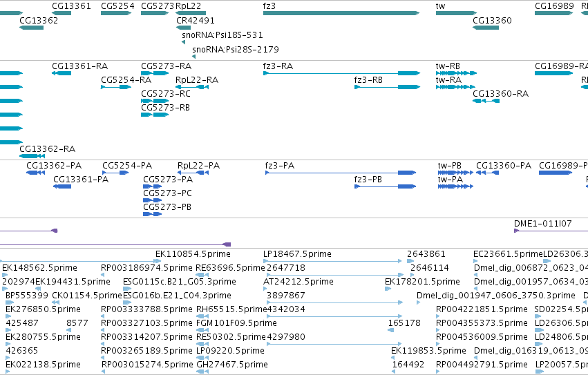Viewport: 588px width, 375px height.
Task: Click the EK178201.5prime EST label
Action: tap(422, 282)
